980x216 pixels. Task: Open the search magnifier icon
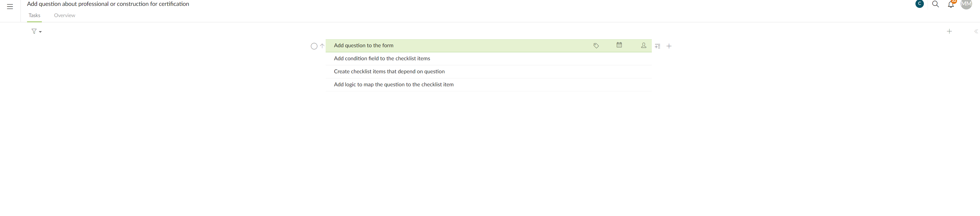[x=936, y=4]
